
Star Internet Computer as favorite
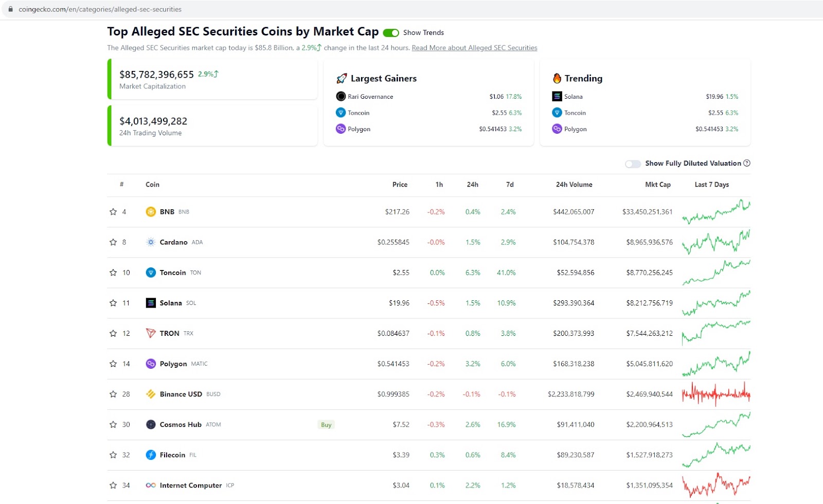coord(113,485)
